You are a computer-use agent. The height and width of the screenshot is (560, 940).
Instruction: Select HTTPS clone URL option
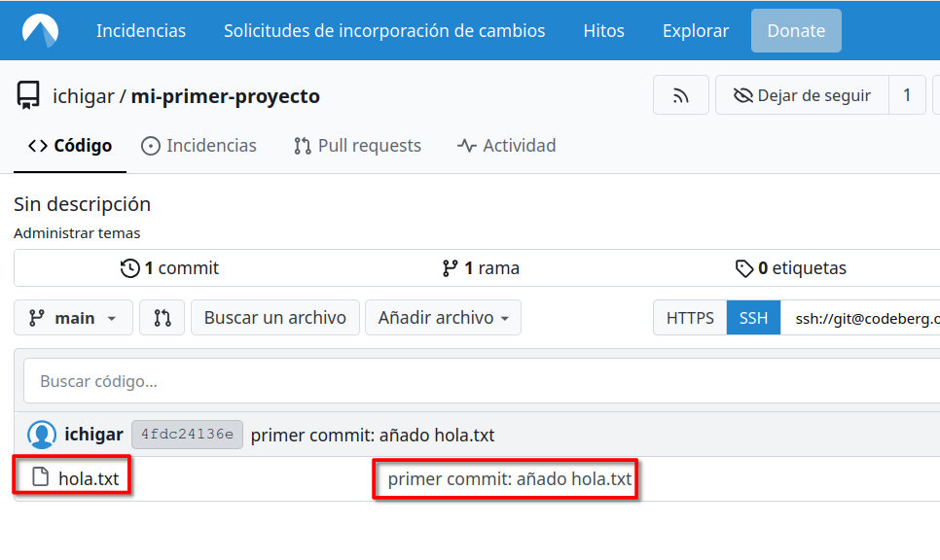tap(690, 318)
